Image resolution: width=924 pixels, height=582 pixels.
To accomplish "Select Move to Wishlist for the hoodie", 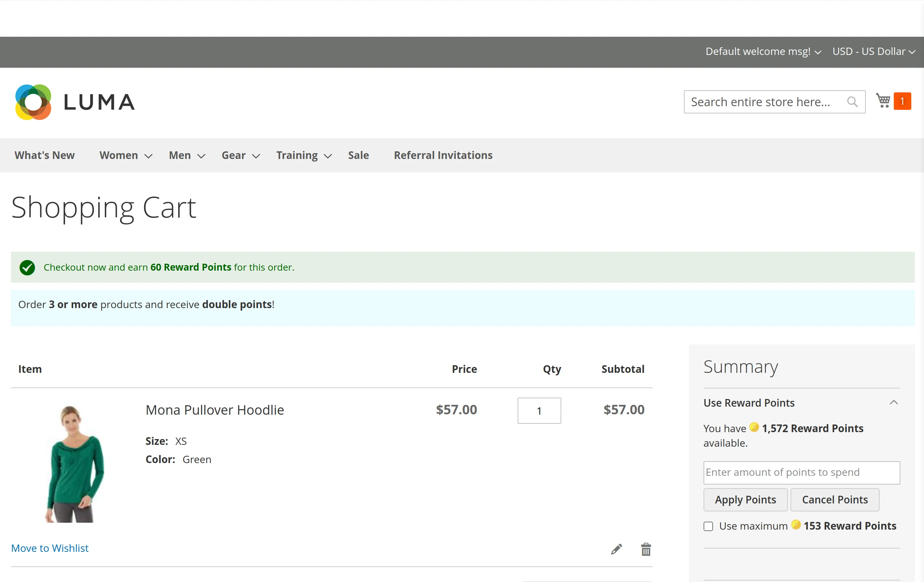I will [x=49, y=548].
